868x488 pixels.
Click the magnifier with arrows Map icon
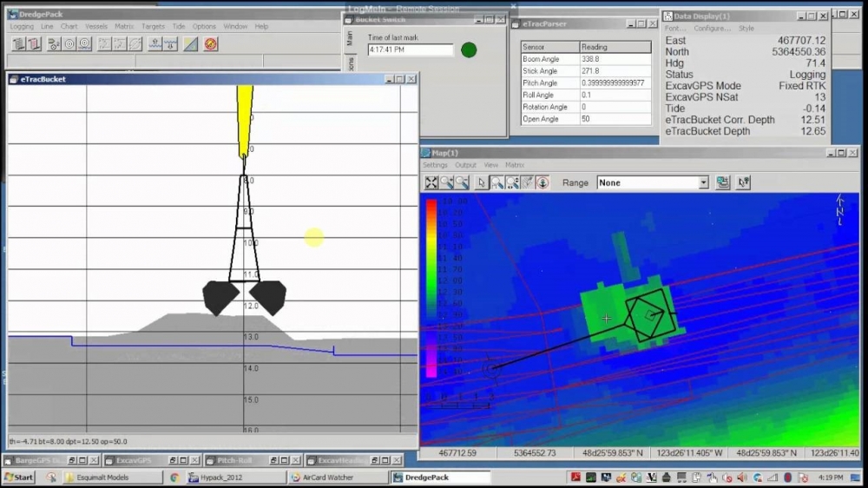point(512,182)
